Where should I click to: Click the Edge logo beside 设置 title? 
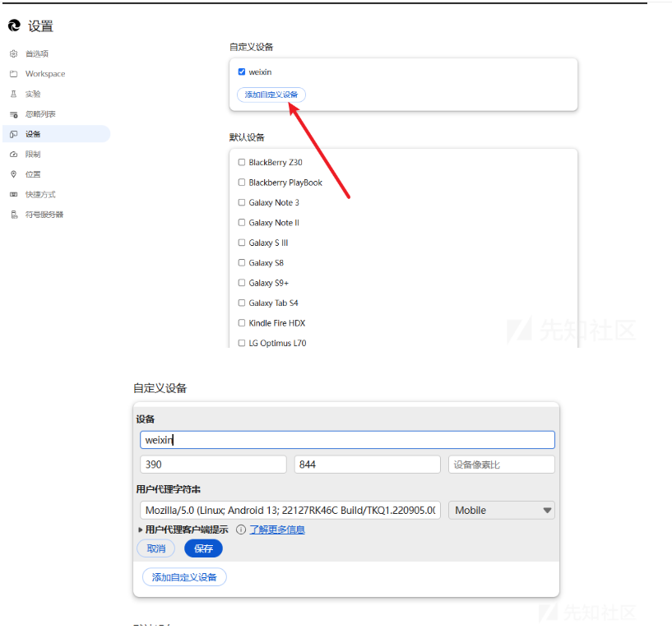(x=14, y=25)
